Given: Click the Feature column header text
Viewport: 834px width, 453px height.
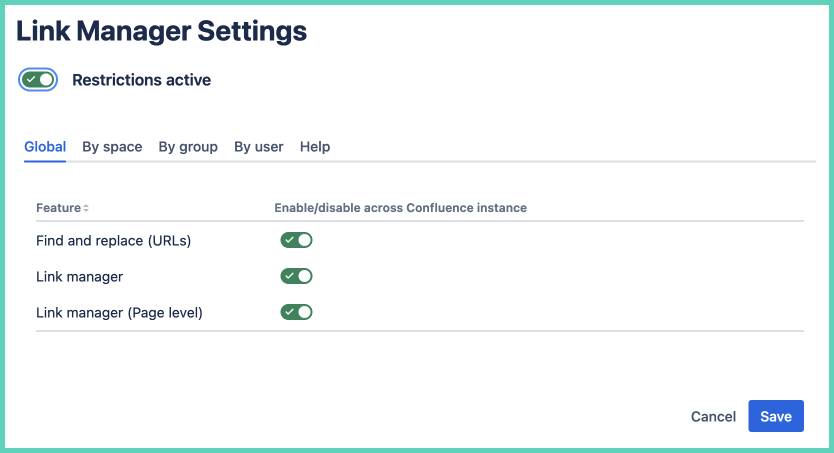Looking at the screenshot, I should coord(58,208).
